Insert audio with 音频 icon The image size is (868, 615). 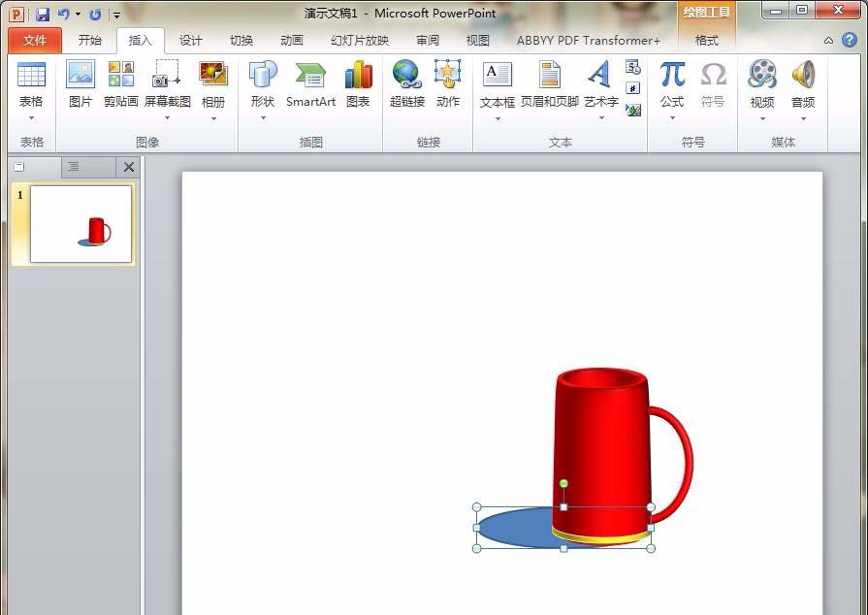(803, 75)
